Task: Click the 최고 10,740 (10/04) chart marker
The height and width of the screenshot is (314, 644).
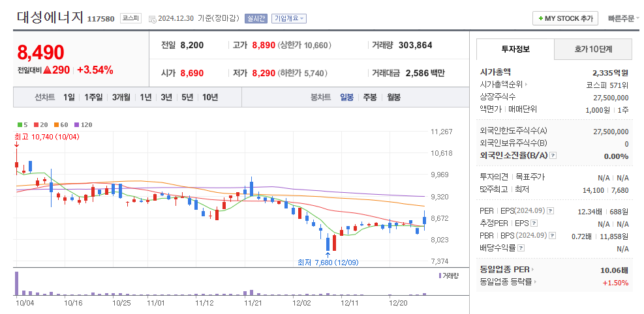Action: 46,137
